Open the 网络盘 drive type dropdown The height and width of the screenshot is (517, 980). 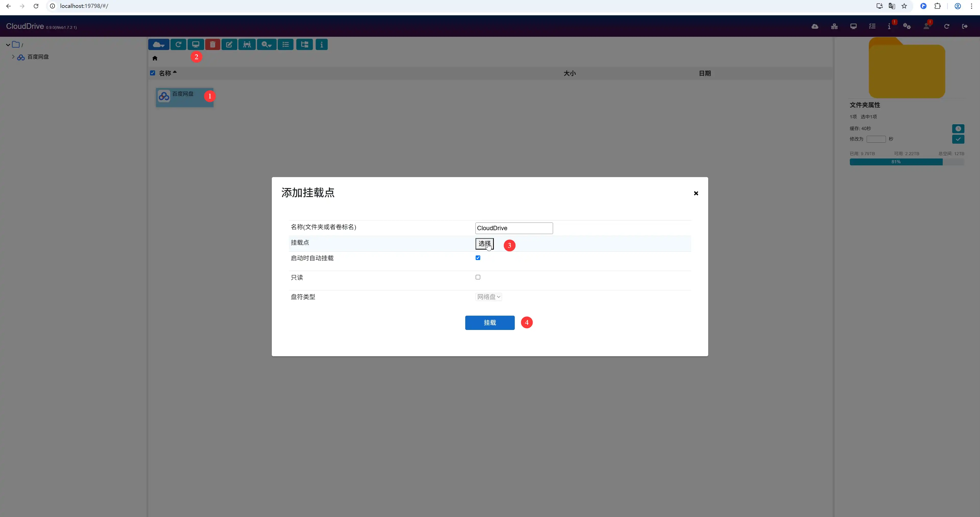(x=488, y=297)
